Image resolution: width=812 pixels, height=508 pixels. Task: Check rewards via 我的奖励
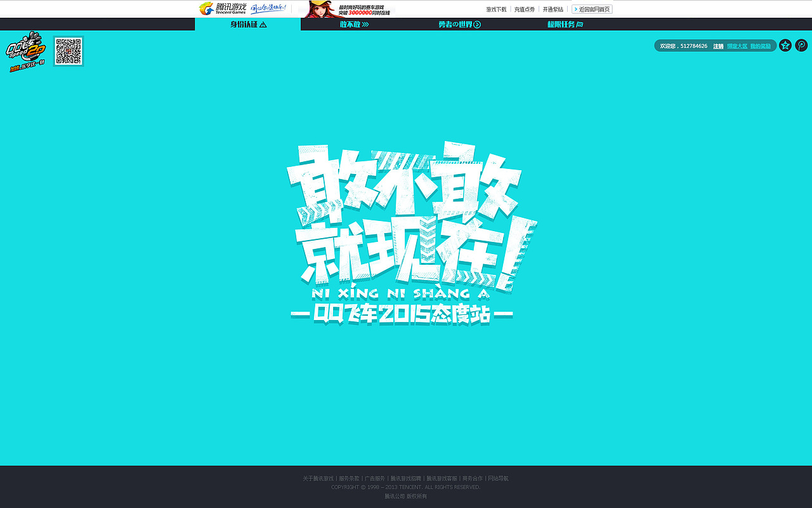click(x=760, y=46)
